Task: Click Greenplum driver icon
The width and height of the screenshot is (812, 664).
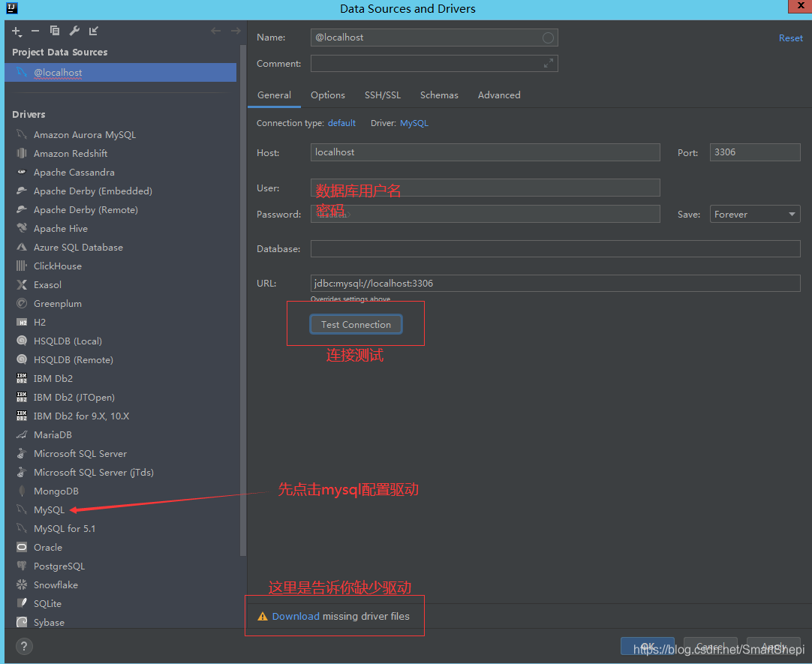Action: (21, 303)
